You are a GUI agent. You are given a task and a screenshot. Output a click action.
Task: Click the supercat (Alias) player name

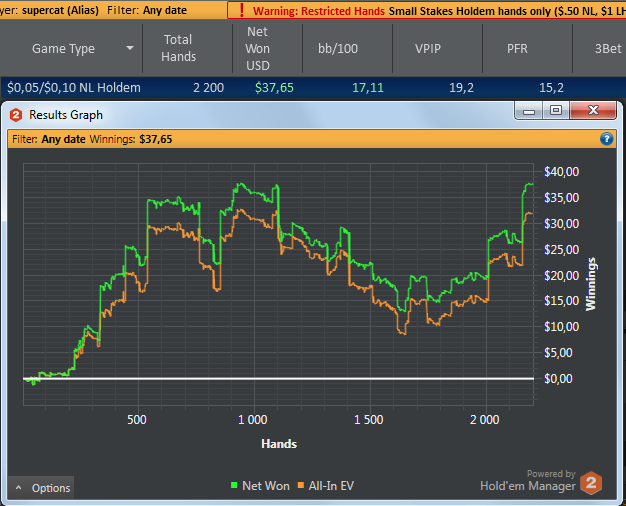[60, 10]
